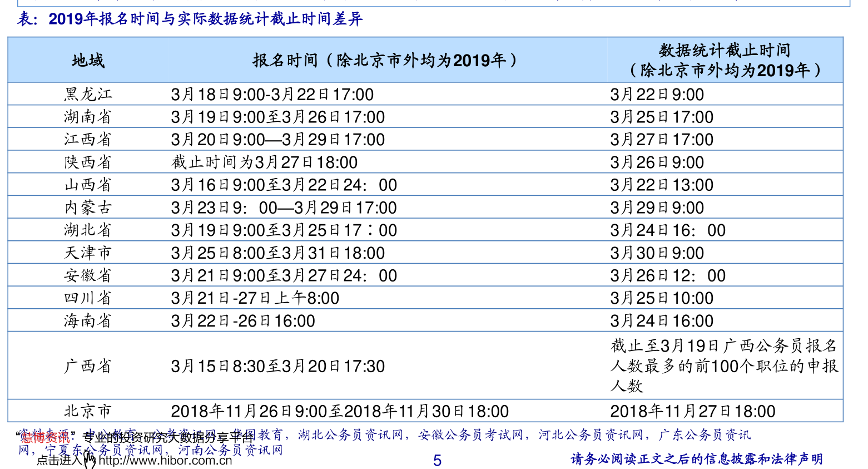Click the red 慧博资讯 watermark text
Viewport: 868px width, 469px height.
click(45, 437)
